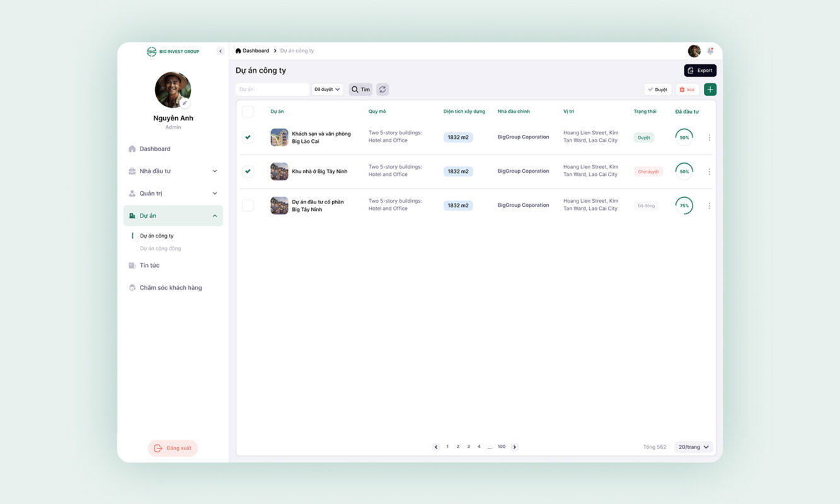The image size is (840, 504).
Task: Click the 75% progress ring indicator
Action: [684, 205]
